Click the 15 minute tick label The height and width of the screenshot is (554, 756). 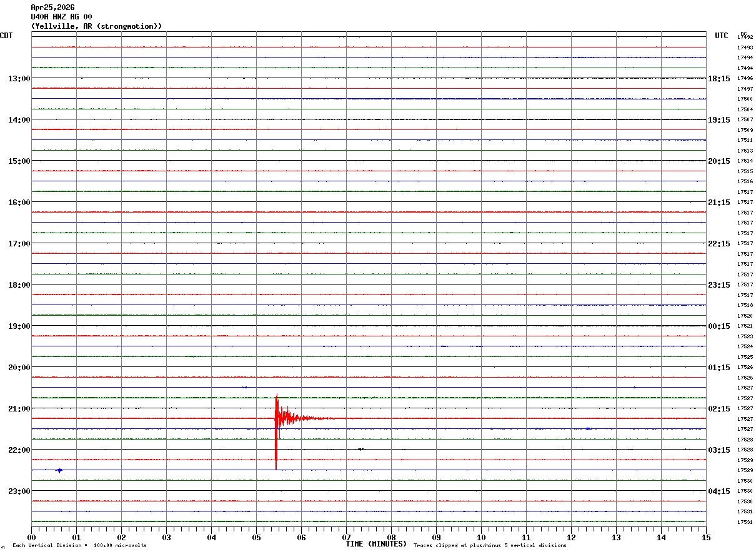click(x=706, y=538)
